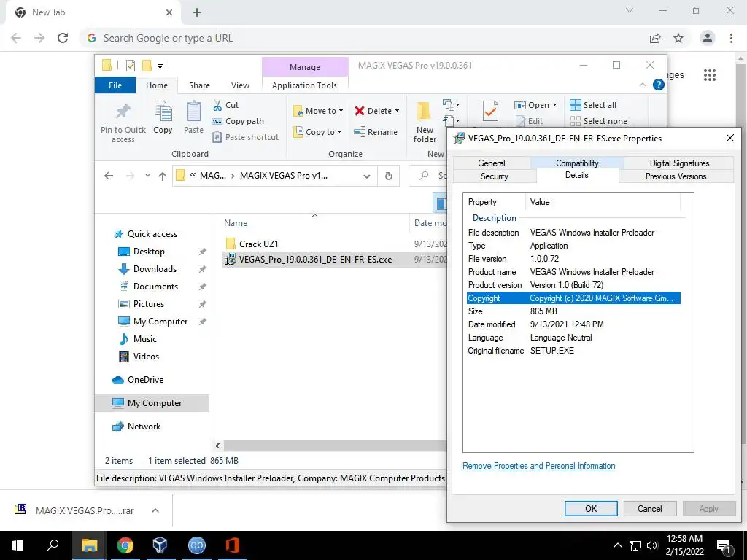
Task: Click Remove Properties and Personal Information link
Action: click(x=539, y=466)
